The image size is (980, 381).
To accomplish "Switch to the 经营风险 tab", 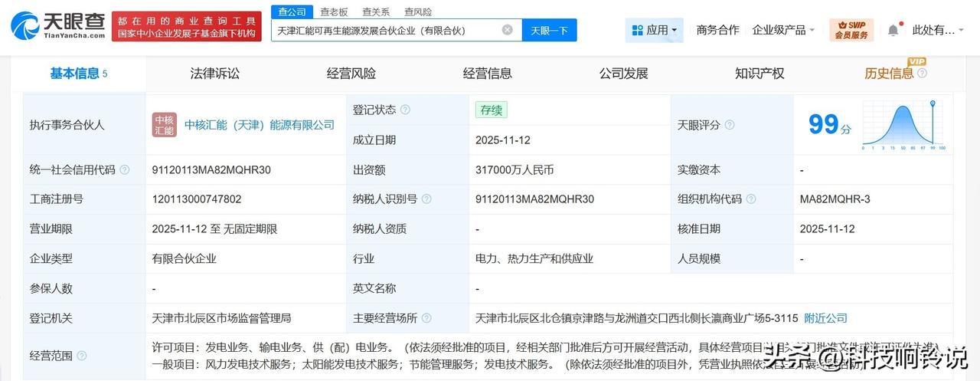I will [x=351, y=74].
